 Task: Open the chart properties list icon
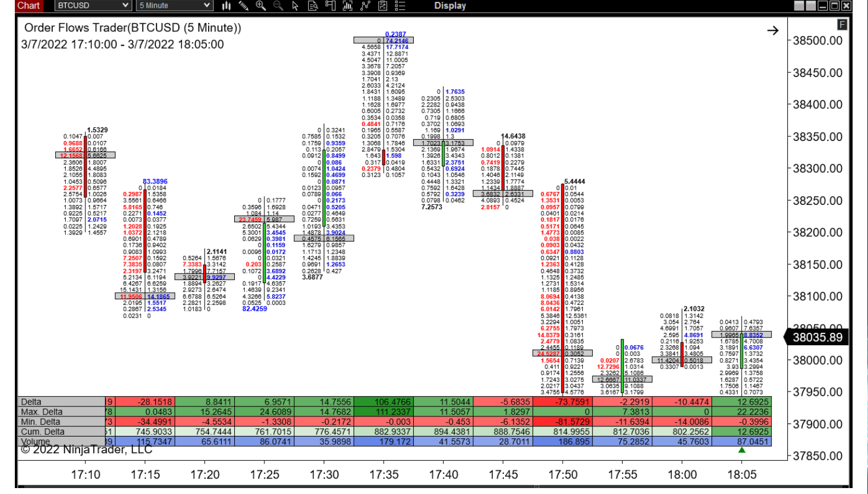click(x=400, y=6)
